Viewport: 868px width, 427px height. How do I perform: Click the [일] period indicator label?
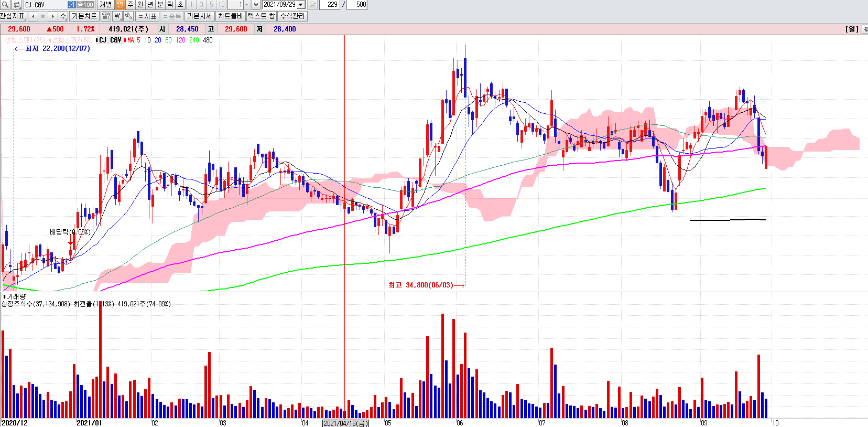pos(852,29)
